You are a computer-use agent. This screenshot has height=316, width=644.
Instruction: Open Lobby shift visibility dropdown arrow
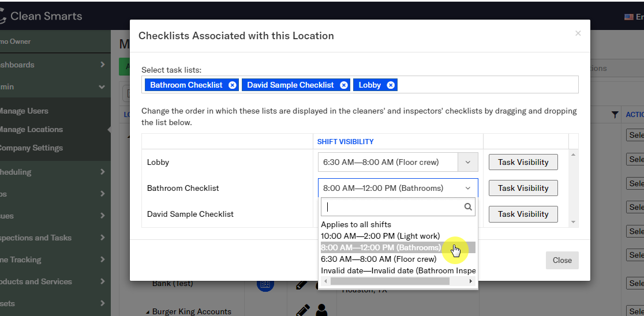click(x=467, y=163)
